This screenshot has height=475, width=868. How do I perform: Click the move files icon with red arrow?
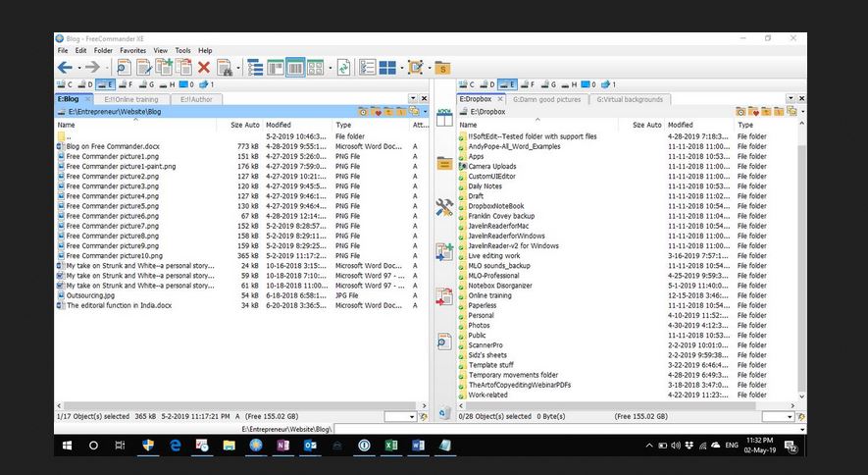point(183,67)
